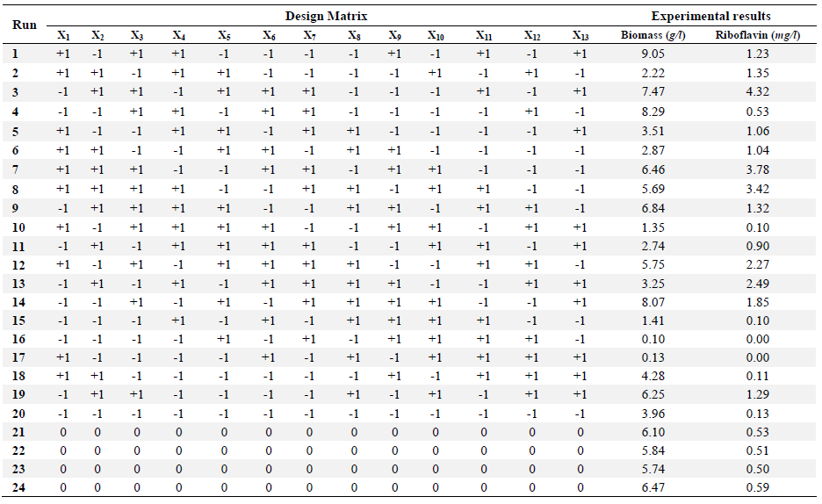The image size is (822, 504).
Task: Select the X1 column header
Action: [x=63, y=36]
